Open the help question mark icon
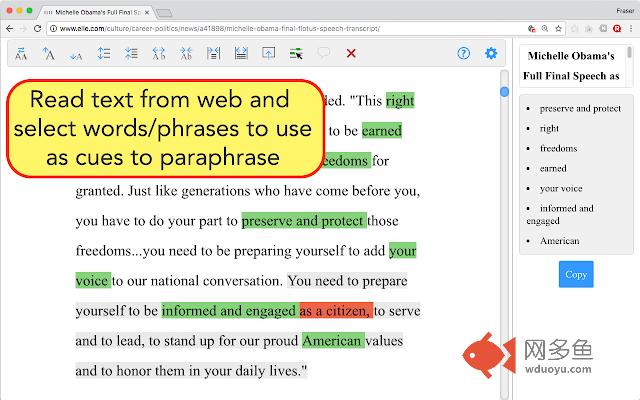 pyautogui.click(x=463, y=54)
